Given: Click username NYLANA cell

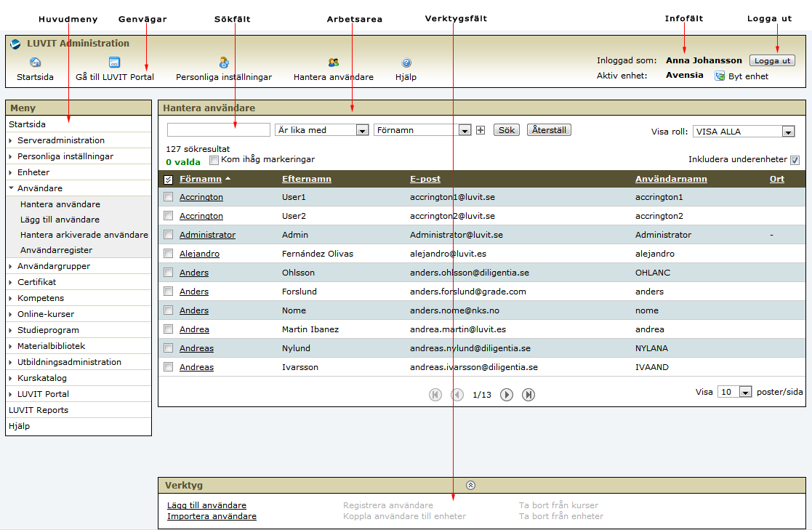Looking at the screenshot, I should tap(651, 348).
